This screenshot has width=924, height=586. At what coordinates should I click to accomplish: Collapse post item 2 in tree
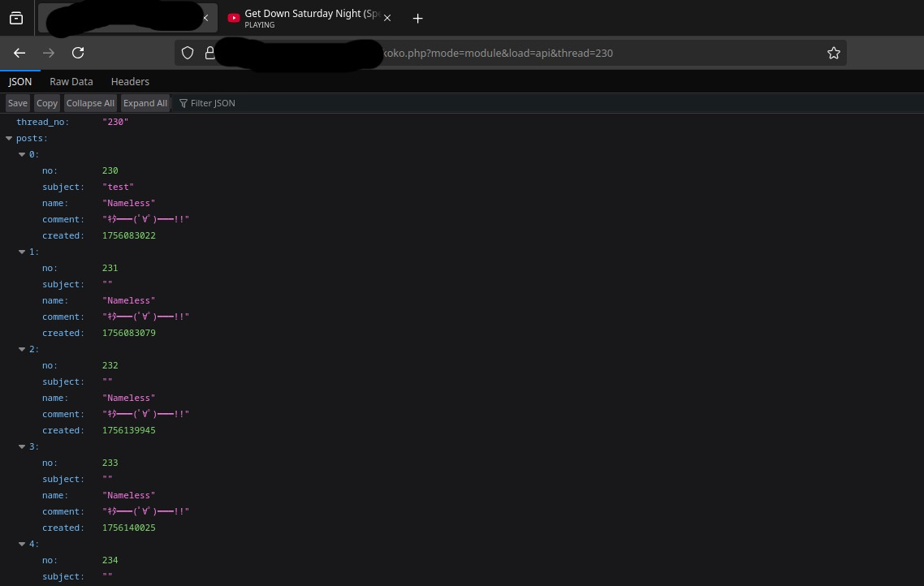tap(22, 349)
